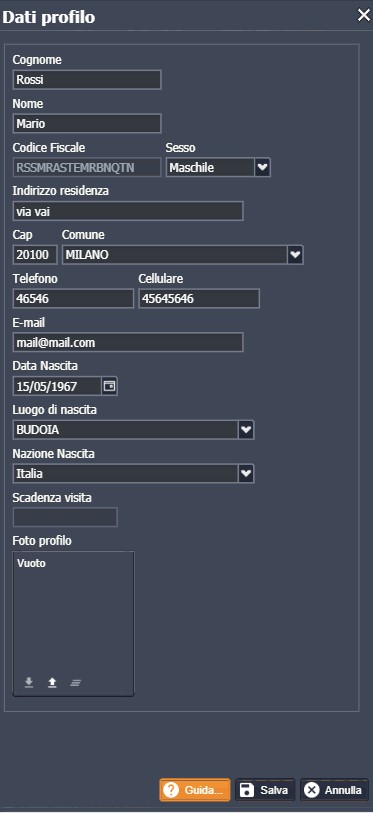The image size is (373, 813).
Task: Expand the Luogo di nascita dropdown
Action: [x=246, y=430]
